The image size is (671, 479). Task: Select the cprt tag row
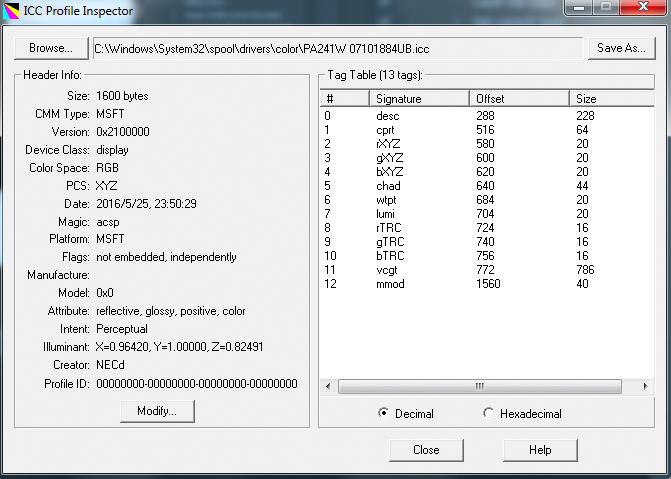coord(487,130)
